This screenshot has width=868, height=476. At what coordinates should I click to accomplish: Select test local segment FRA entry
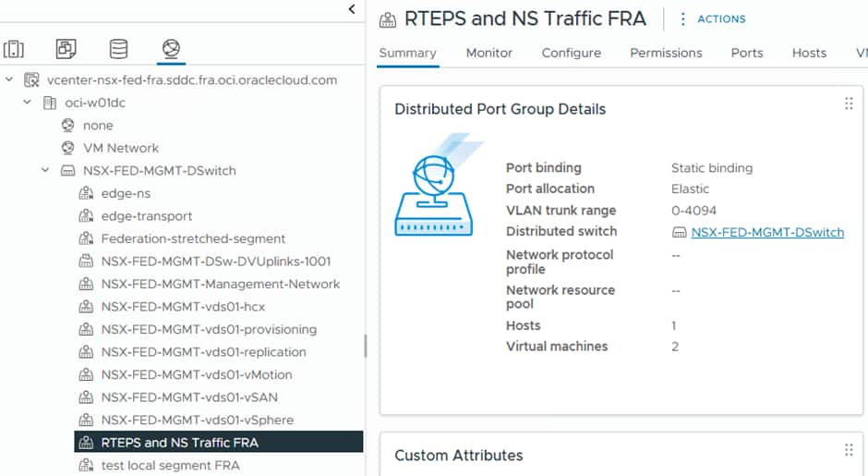pos(171,466)
